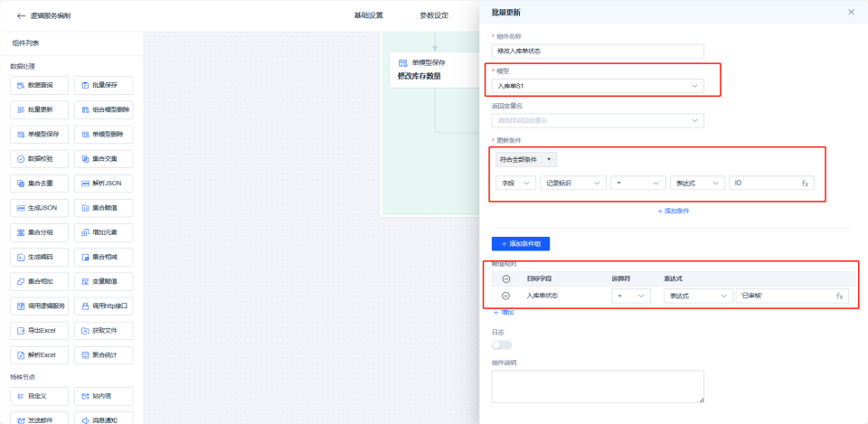Select the 消息通知 special node
Image resolution: width=868 pixels, height=424 pixels.
click(x=103, y=419)
